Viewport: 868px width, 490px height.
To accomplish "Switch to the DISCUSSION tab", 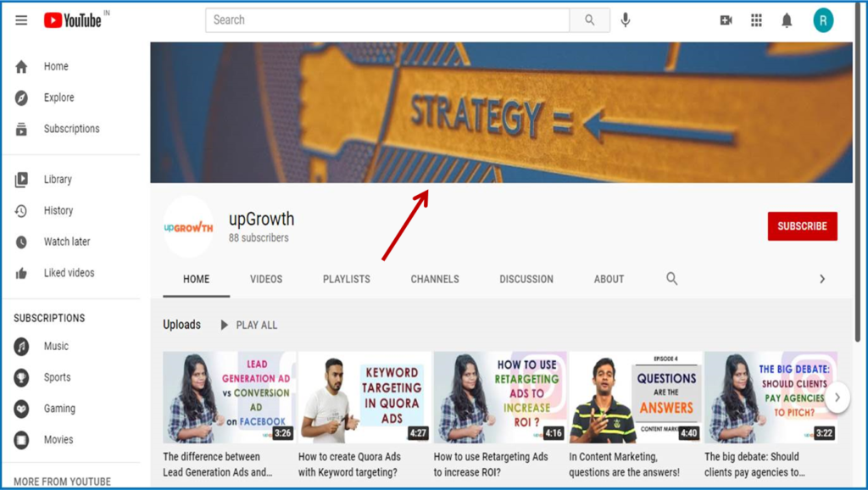I will click(x=526, y=279).
